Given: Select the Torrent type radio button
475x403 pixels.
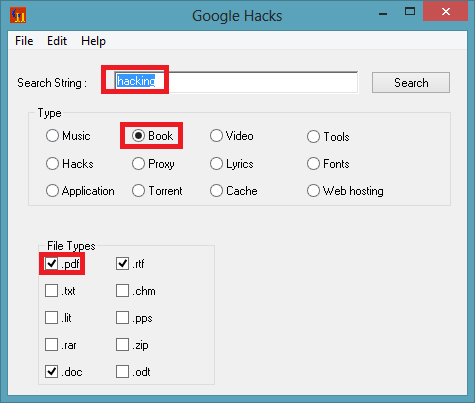Looking at the screenshot, I should click(138, 191).
